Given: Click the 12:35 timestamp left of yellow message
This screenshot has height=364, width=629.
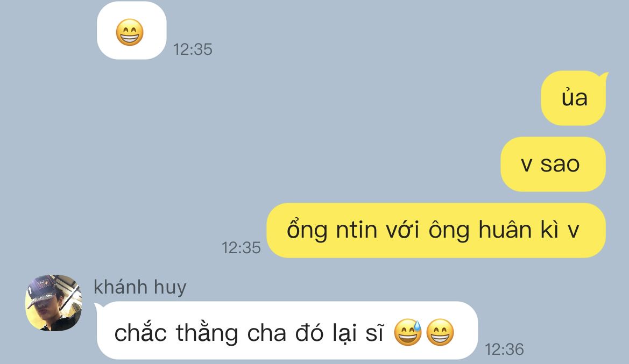Looking at the screenshot, I should pyautogui.click(x=241, y=248).
